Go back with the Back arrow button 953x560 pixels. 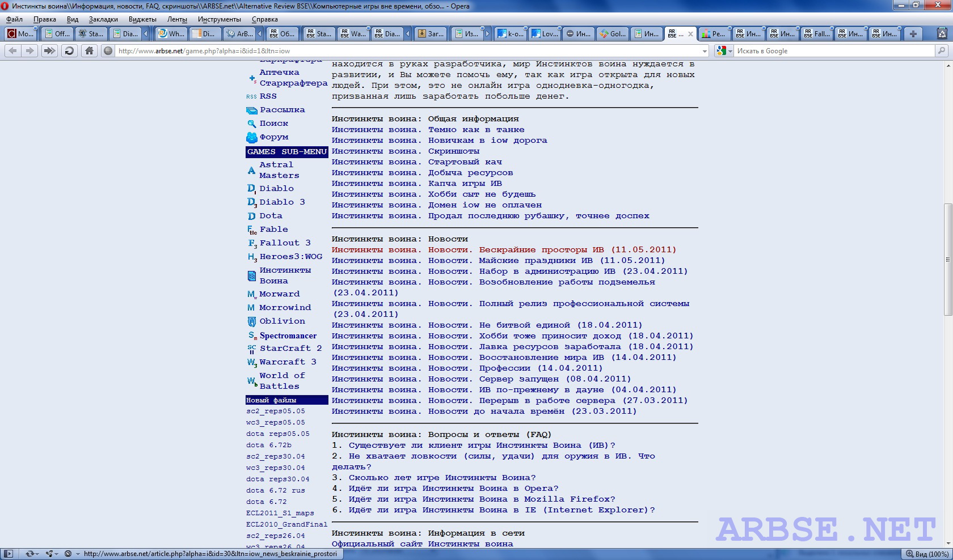coord(12,51)
